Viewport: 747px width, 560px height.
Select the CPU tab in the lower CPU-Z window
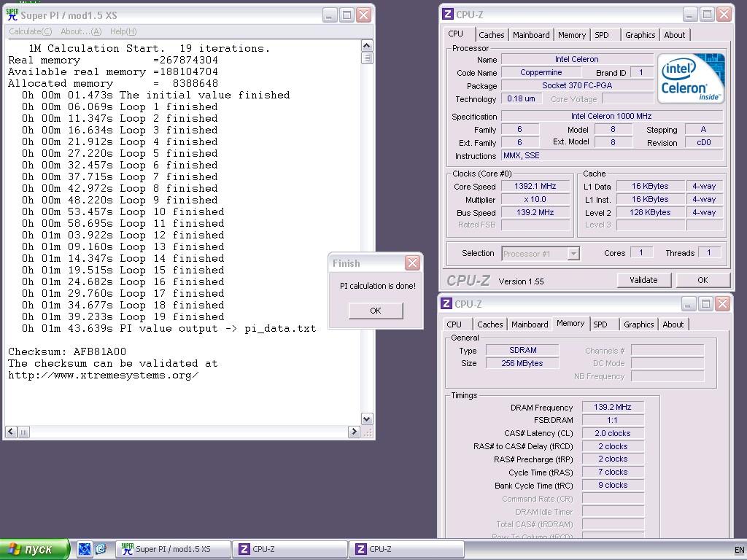454,324
